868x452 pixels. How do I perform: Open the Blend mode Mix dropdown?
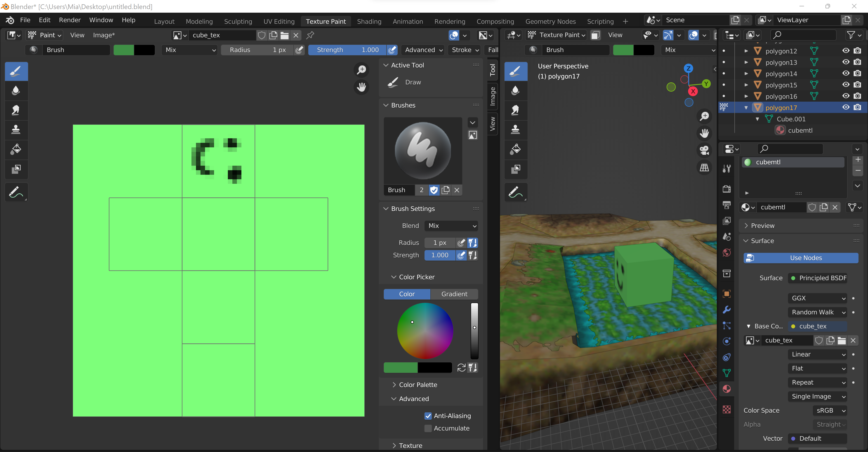click(x=452, y=226)
